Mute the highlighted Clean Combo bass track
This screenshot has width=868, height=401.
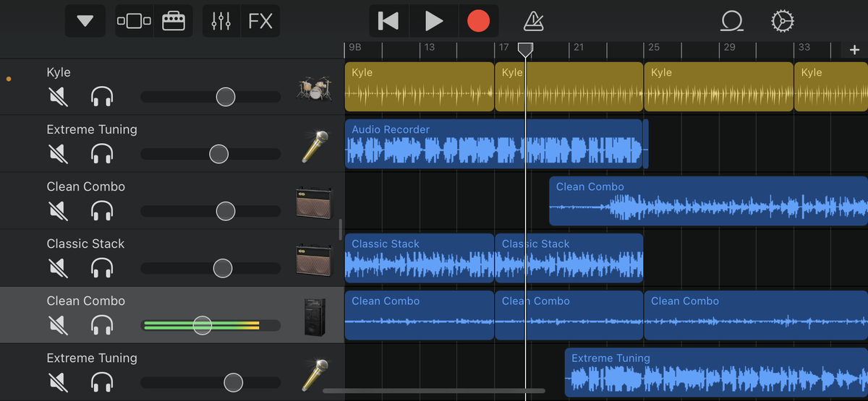[x=58, y=325]
